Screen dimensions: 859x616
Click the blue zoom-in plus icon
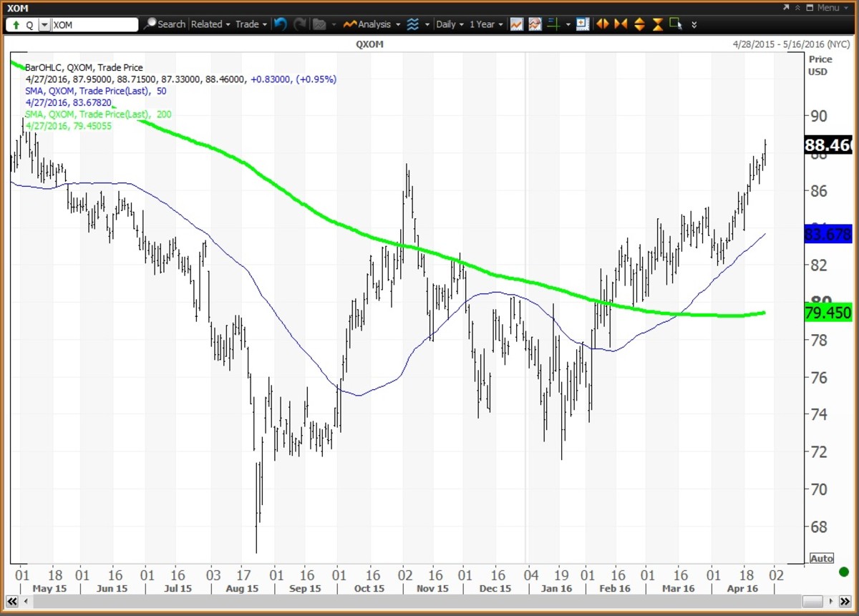tap(583, 24)
